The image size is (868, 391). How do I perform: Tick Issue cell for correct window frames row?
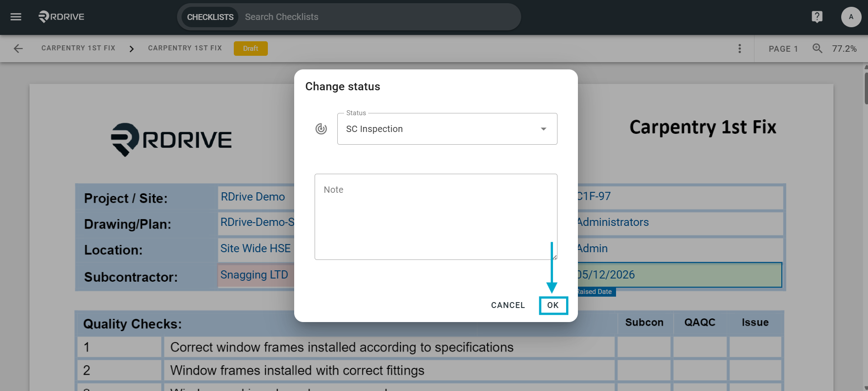755,347
